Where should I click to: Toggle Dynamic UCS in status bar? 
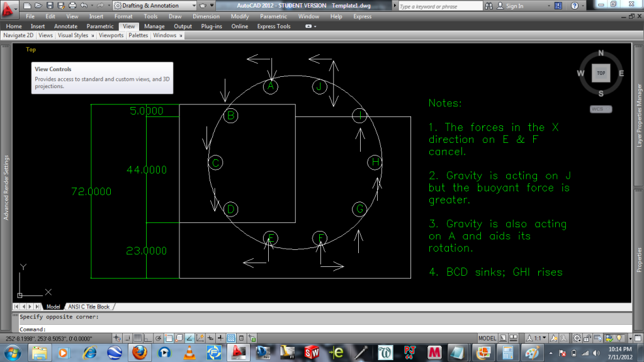pos(200,338)
